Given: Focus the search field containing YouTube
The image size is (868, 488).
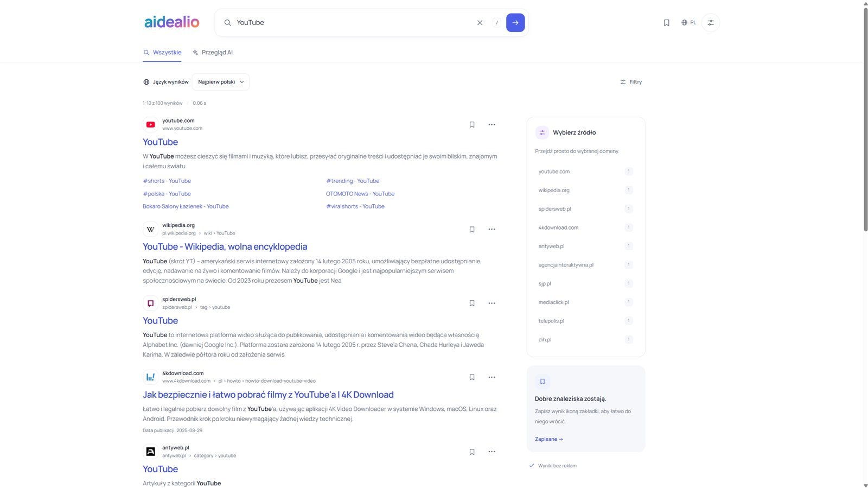Looking at the screenshot, I should point(353,23).
